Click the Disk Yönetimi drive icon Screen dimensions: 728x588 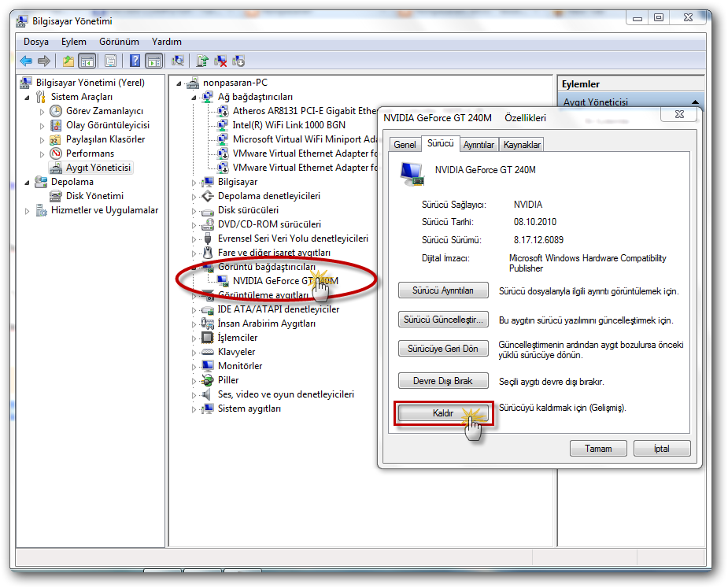pyautogui.click(x=56, y=196)
